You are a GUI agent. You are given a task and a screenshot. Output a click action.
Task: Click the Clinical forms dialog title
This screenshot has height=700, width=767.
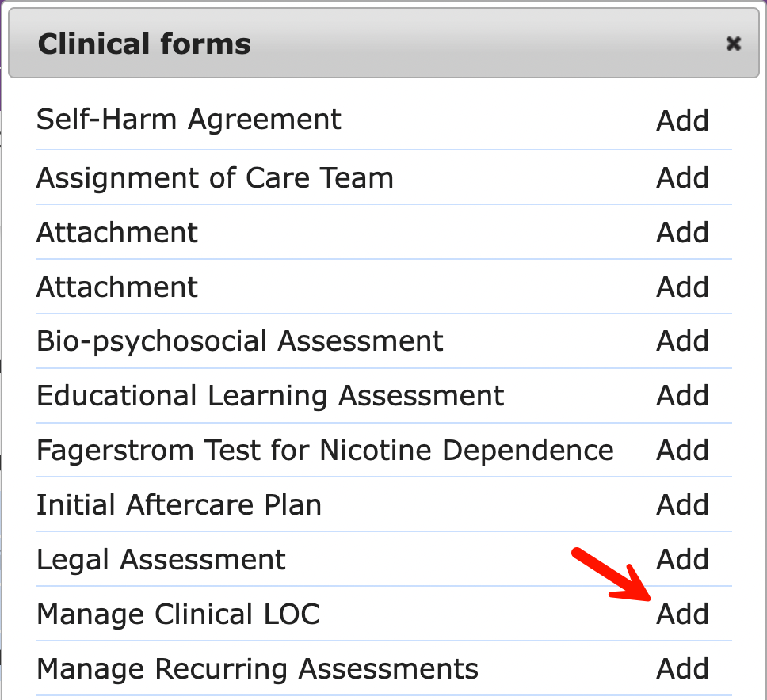[144, 44]
